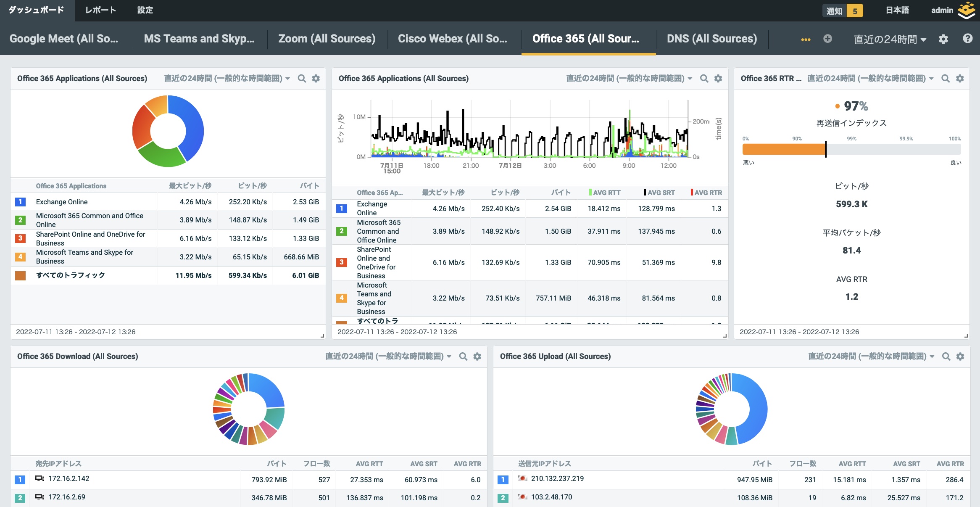The width and height of the screenshot is (980, 507).
Task: Open the レポート menu
Action: pyautogui.click(x=100, y=10)
